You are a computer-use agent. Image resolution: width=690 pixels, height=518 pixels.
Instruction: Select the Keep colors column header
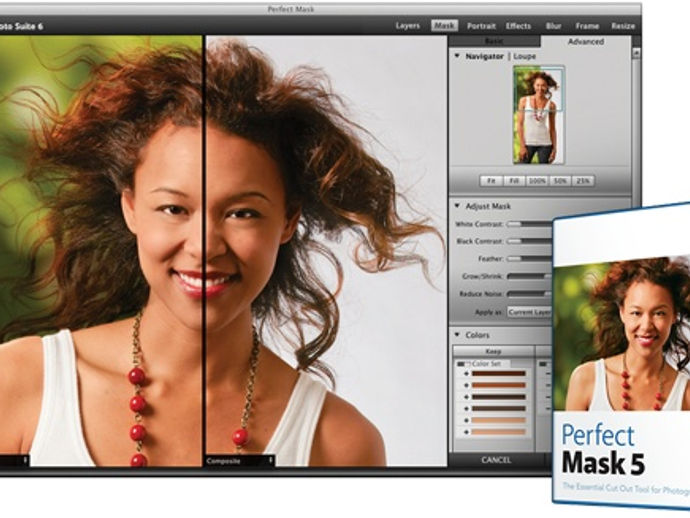point(494,351)
